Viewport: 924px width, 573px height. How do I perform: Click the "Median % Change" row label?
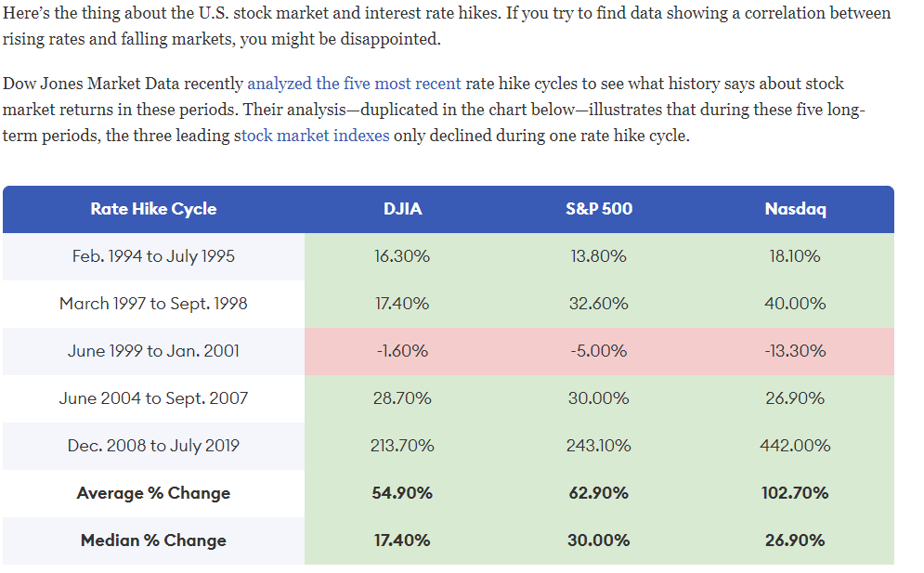pyautogui.click(x=153, y=540)
